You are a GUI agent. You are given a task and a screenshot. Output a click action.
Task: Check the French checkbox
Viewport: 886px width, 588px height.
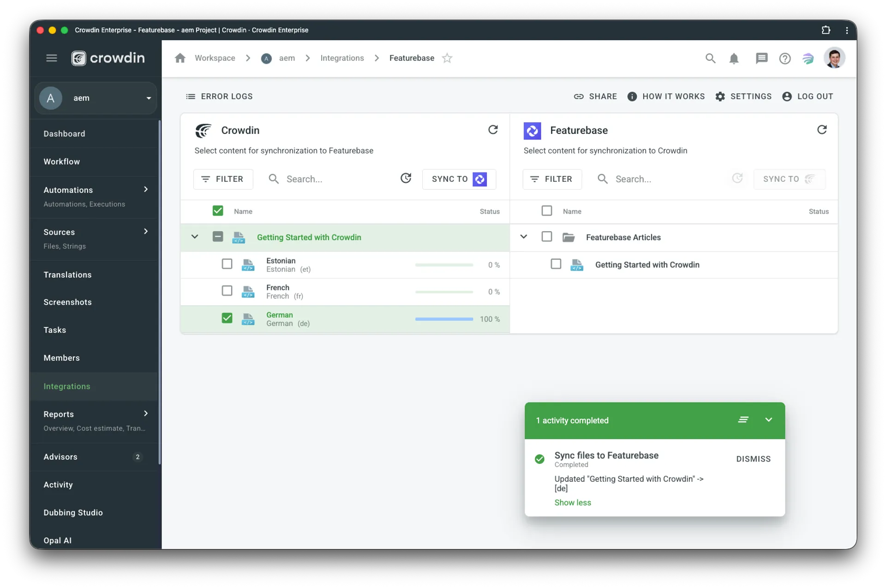227,291
